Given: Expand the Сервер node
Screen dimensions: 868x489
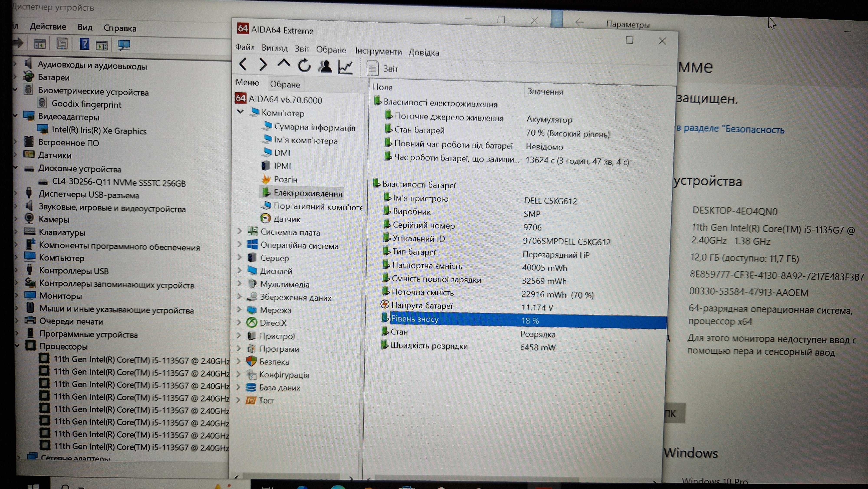Looking at the screenshot, I should (239, 257).
